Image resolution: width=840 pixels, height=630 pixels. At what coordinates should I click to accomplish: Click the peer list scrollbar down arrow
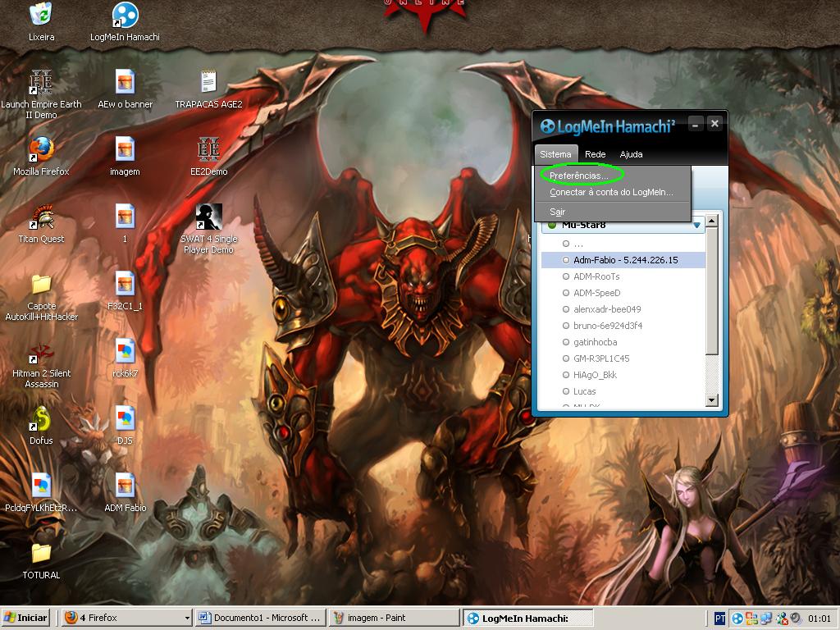(x=712, y=400)
